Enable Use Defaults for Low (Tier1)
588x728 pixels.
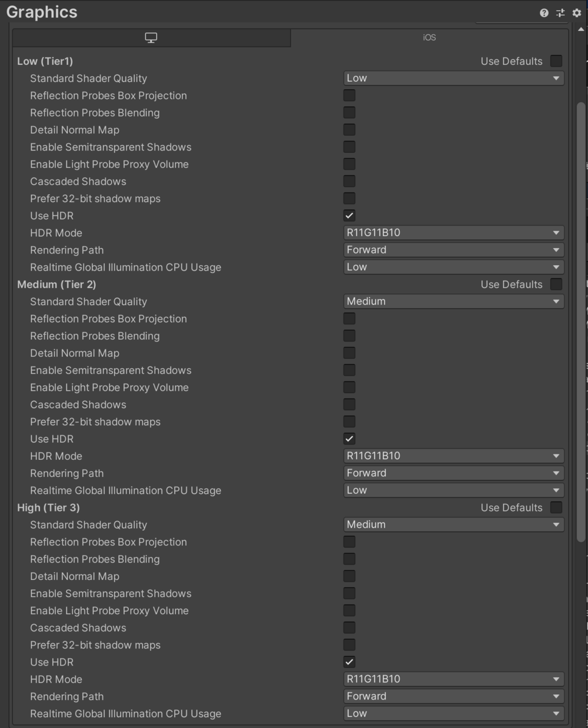tap(555, 61)
